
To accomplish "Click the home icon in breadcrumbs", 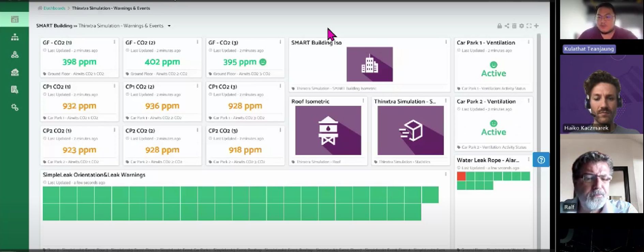I will (40, 8).
